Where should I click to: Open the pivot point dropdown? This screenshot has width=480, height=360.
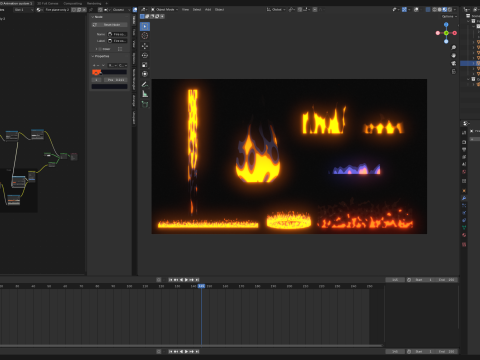click(292, 10)
